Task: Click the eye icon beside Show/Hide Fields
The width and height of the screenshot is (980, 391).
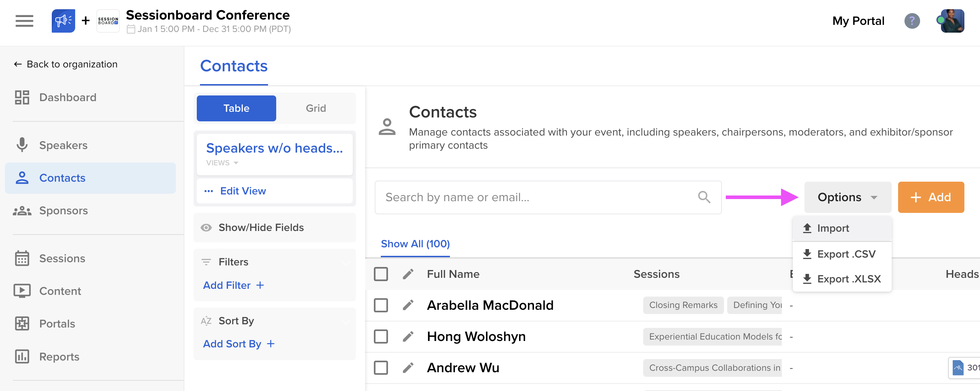Action: pos(206,227)
